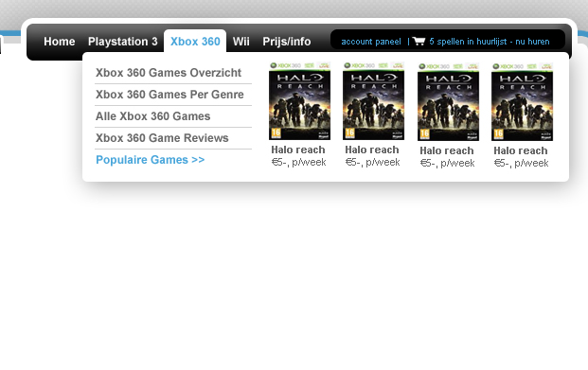Image resolution: width=588 pixels, height=370 pixels.
Task: Open first Halo Reach cover thumbnail
Action: click(x=299, y=101)
